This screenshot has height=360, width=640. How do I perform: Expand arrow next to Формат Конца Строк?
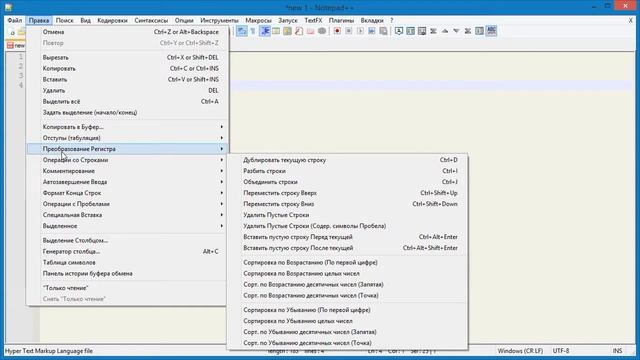(x=222, y=193)
